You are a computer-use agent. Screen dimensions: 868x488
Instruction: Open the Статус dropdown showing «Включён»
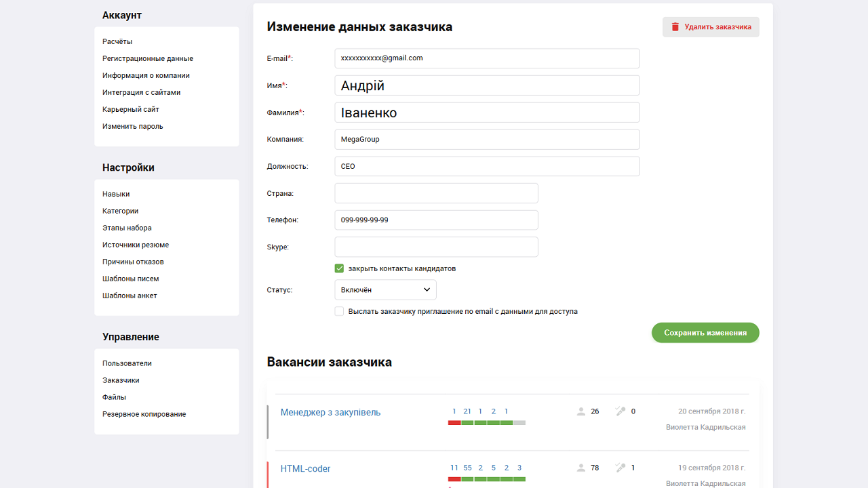385,289
